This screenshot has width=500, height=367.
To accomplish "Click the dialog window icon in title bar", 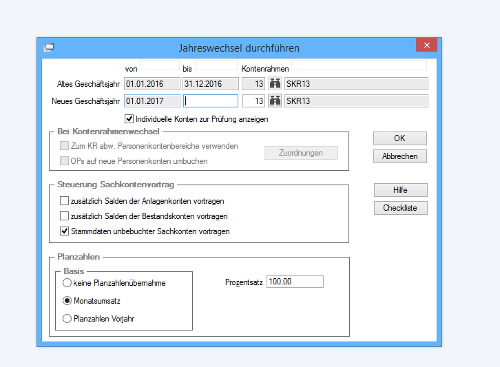I will [49, 48].
